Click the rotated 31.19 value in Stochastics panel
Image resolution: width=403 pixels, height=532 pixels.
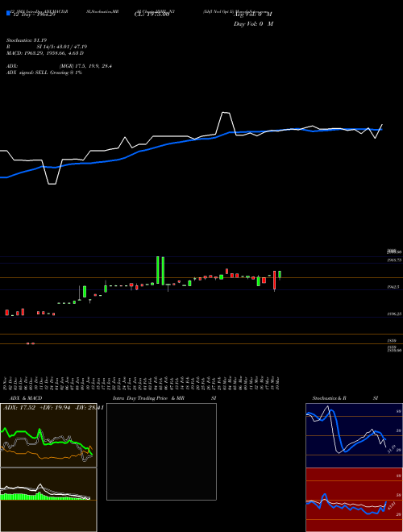pyautogui.click(x=390, y=450)
